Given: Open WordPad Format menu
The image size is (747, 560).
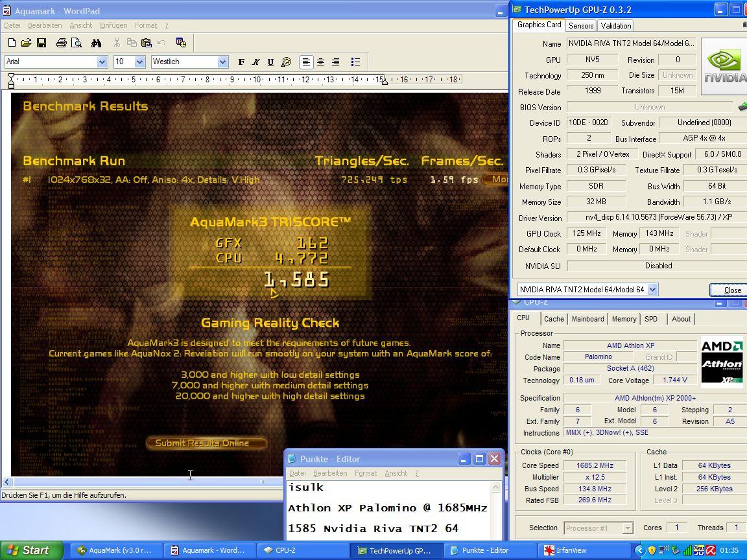Looking at the screenshot, I should point(146,25).
